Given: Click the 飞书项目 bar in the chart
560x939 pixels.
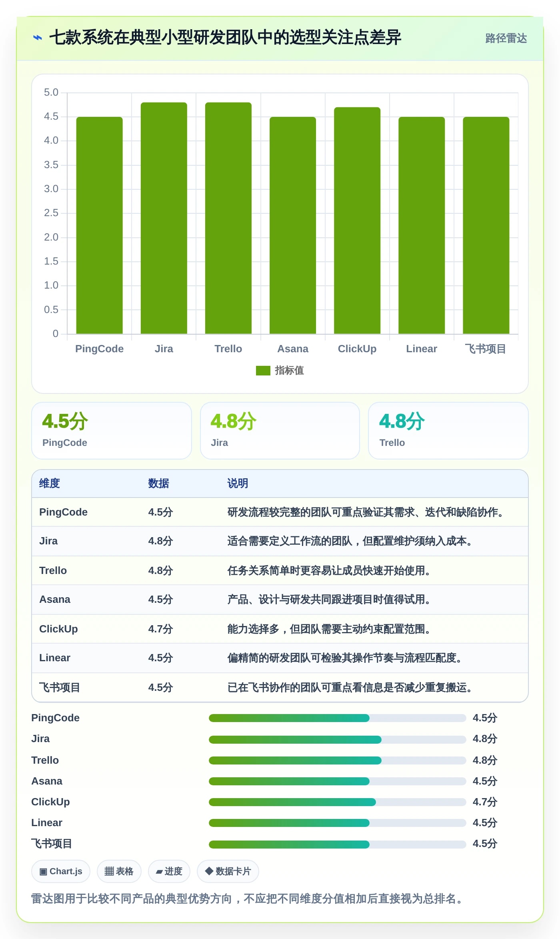Looking at the screenshot, I should point(486,225).
